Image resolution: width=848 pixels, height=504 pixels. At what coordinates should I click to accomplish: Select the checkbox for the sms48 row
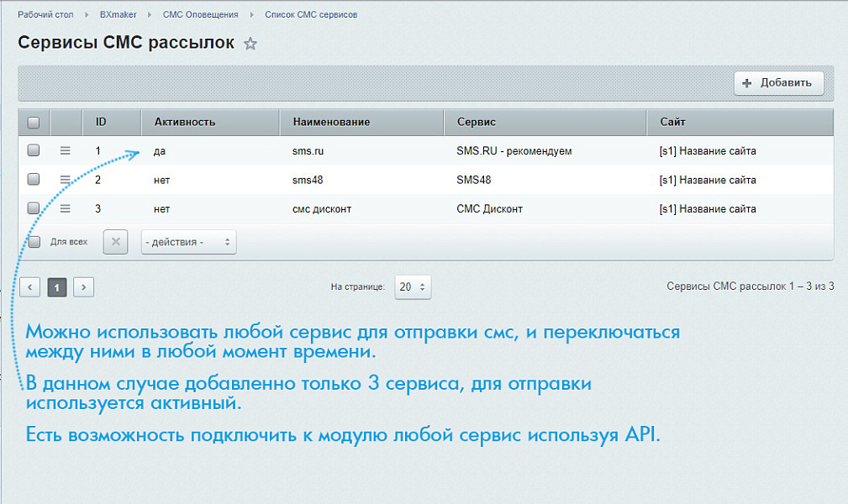[x=33, y=180]
